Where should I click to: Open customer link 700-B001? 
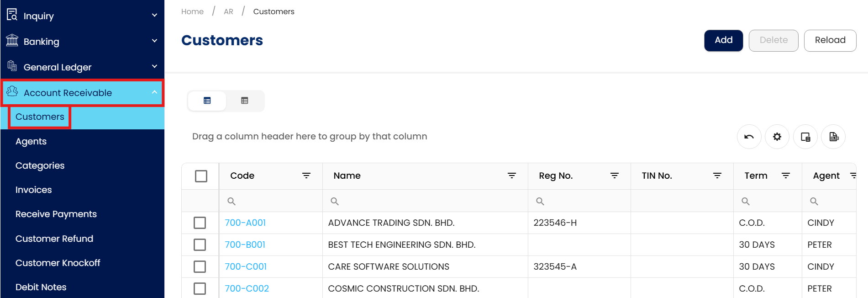[x=245, y=245]
